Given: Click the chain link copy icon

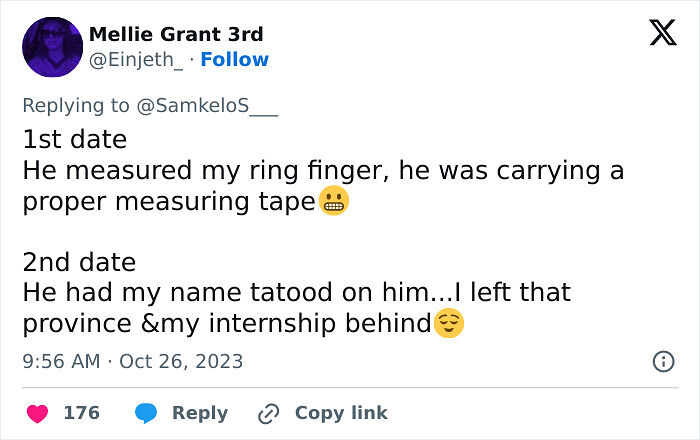Looking at the screenshot, I should pos(268,413).
